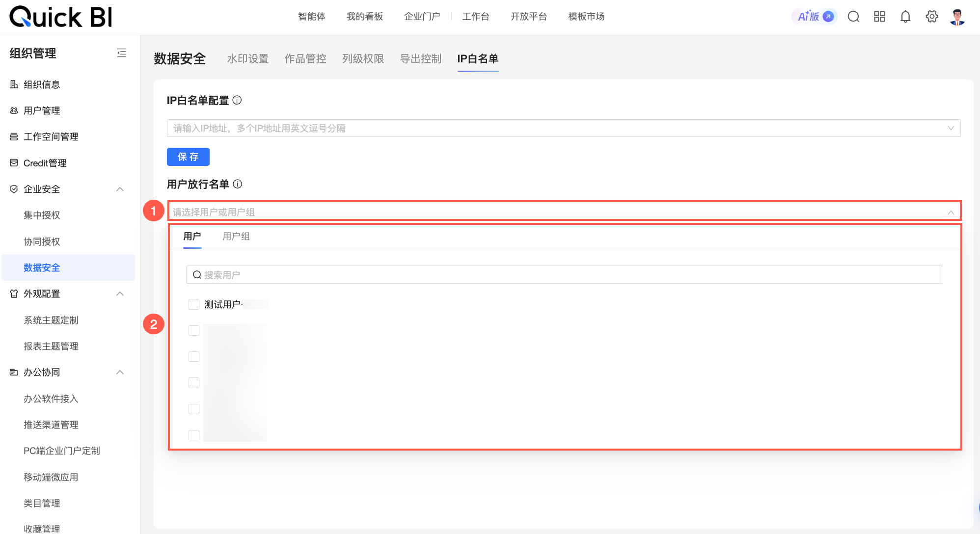
Task: Open 企业门户 in top navigation
Action: [x=422, y=17]
